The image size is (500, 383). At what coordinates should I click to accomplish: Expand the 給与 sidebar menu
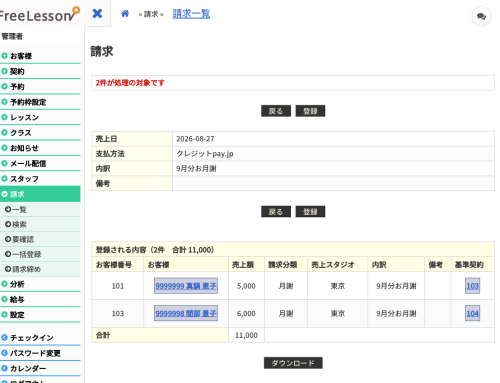[x=40, y=299]
